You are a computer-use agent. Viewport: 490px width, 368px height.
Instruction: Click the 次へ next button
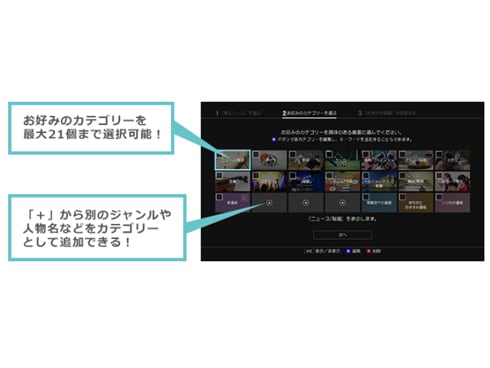pyautogui.click(x=342, y=235)
